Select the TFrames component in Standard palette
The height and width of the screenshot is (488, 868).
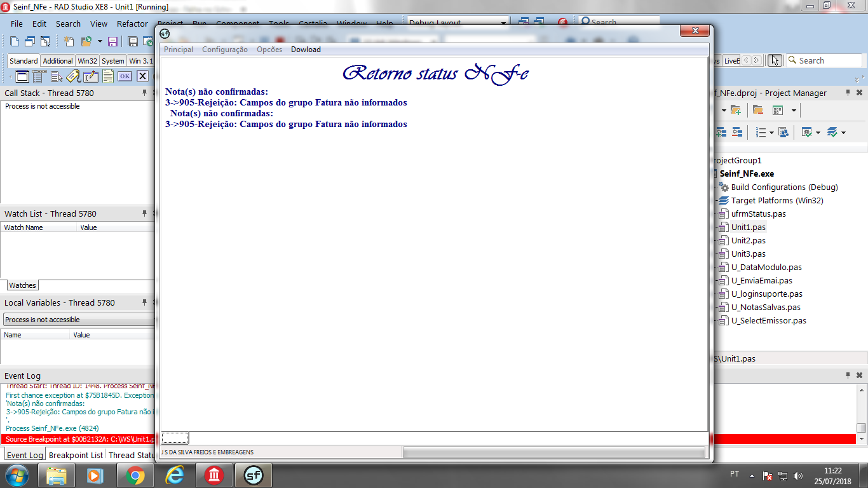click(x=22, y=76)
